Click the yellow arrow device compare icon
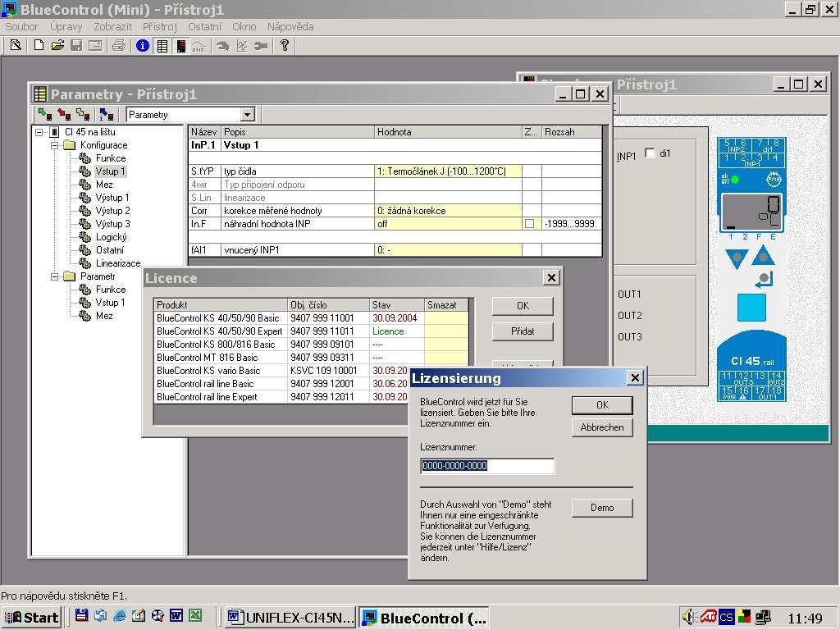 click(83, 114)
